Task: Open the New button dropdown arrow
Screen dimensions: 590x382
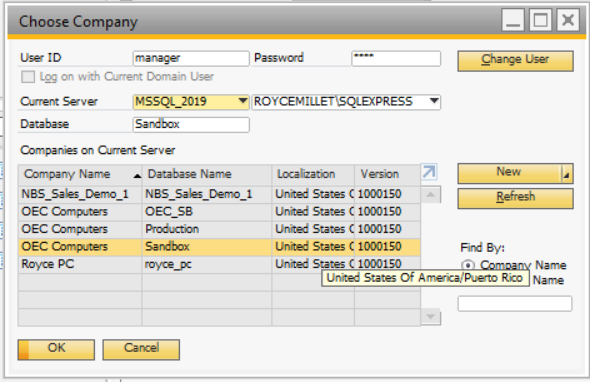Action: 566,174
